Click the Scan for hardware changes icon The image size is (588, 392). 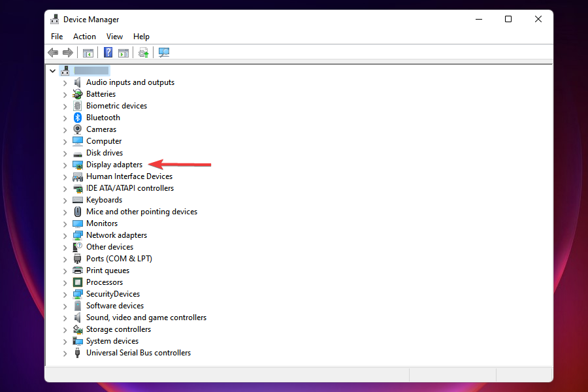tap(164, 52)
